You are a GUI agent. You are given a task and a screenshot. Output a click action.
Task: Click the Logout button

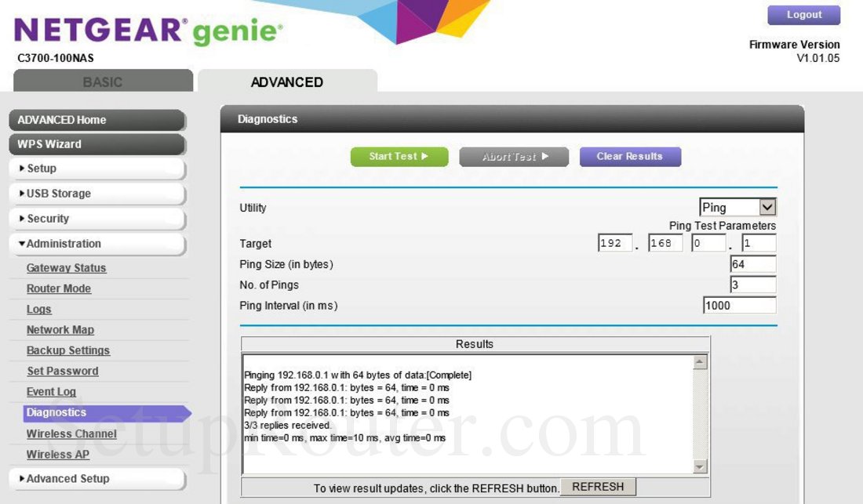click(x=803, y=14)
